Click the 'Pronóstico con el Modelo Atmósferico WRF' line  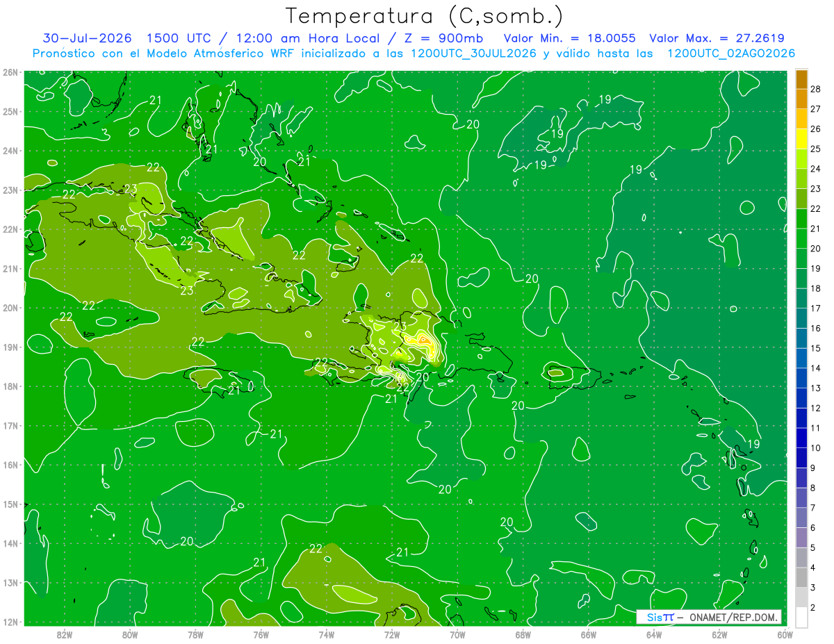pos(414,53)
